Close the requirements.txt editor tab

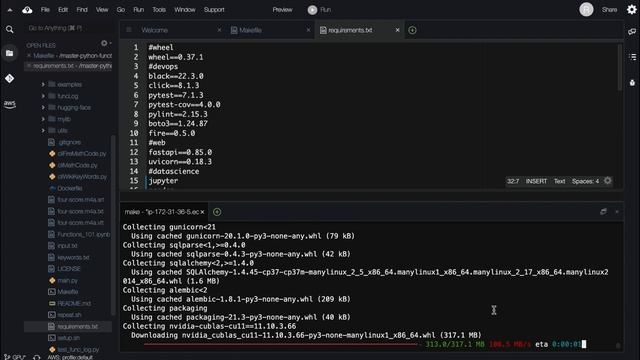[398, 30]
